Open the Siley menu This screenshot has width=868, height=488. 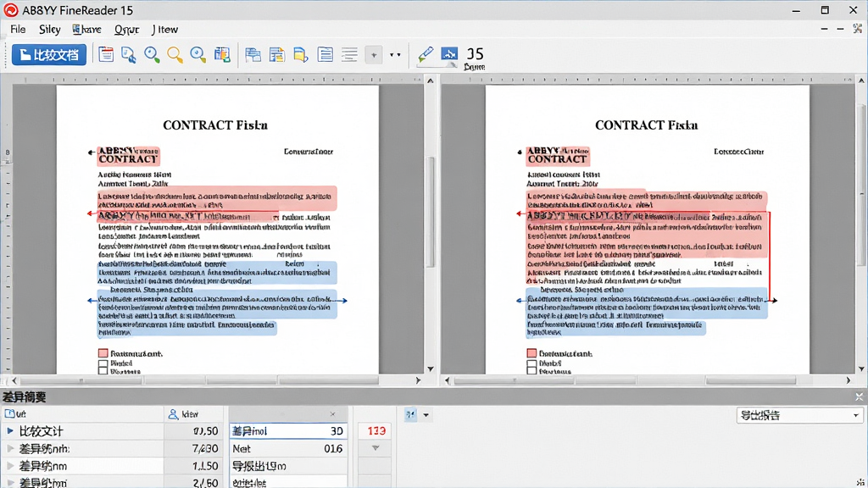(49, 30)
